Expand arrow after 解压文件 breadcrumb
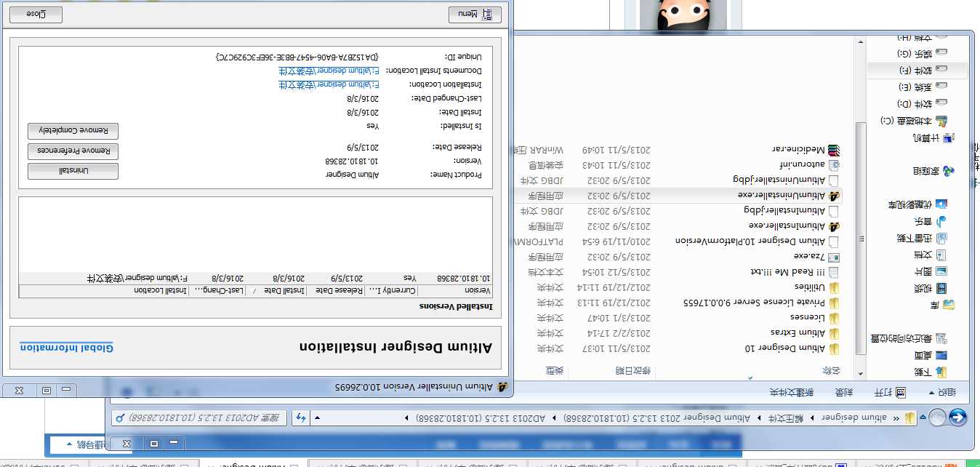The height and width of the screenshot is (467, 980). click(x=758, y=418)
